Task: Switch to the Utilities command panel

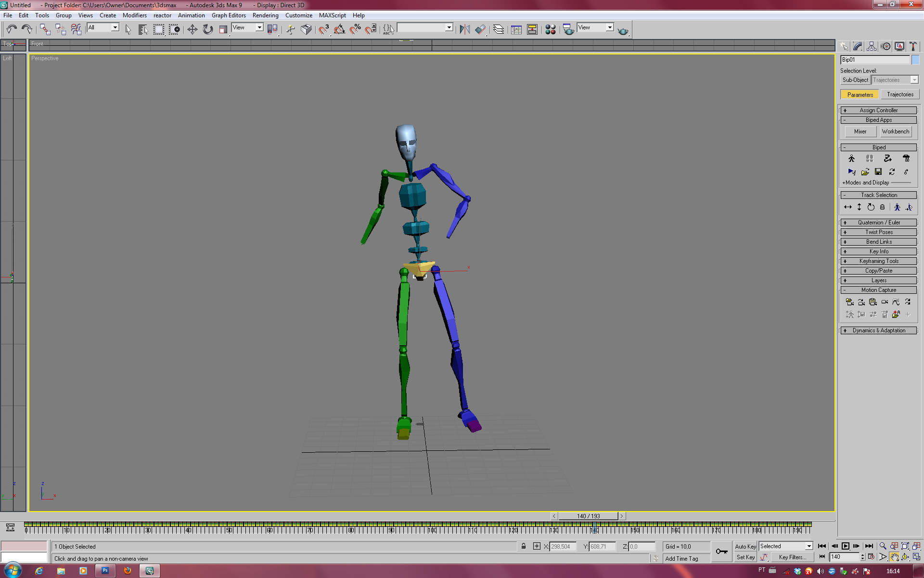Action: [x=913, y=46]
